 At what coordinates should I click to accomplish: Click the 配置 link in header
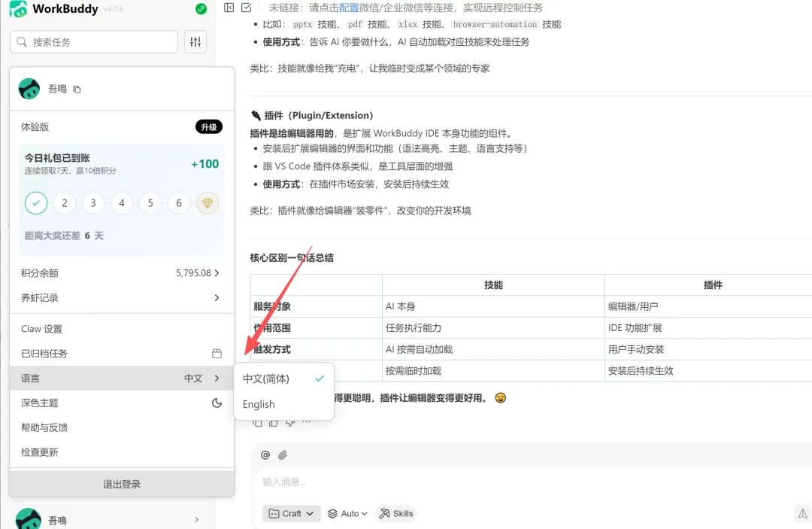point(349,8)
